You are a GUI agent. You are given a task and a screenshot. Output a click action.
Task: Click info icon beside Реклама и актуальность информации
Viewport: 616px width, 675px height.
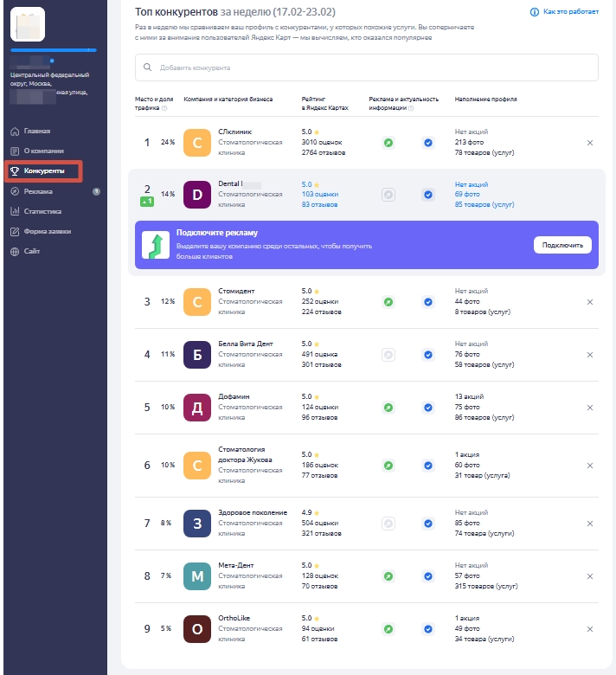[x=411, y=108]
